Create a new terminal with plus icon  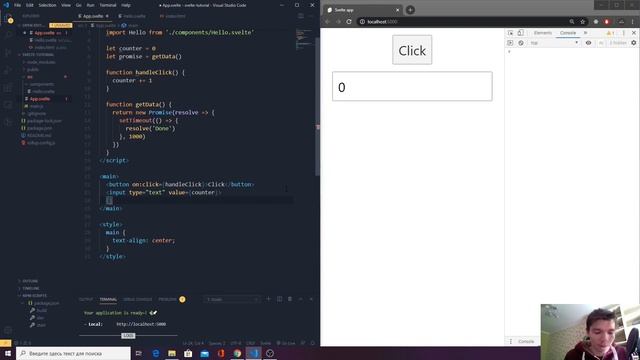269,299
